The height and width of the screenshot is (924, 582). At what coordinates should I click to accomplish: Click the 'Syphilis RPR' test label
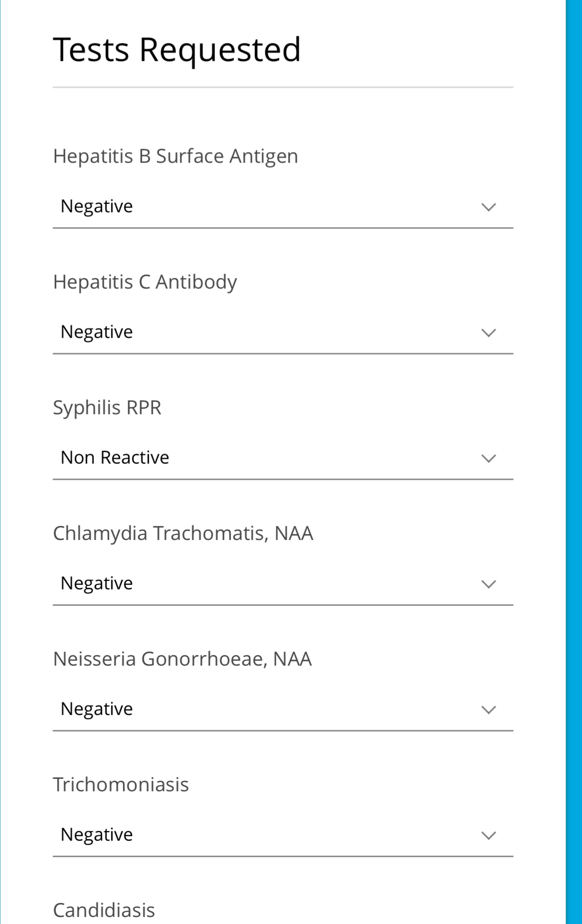pos(107,408)
